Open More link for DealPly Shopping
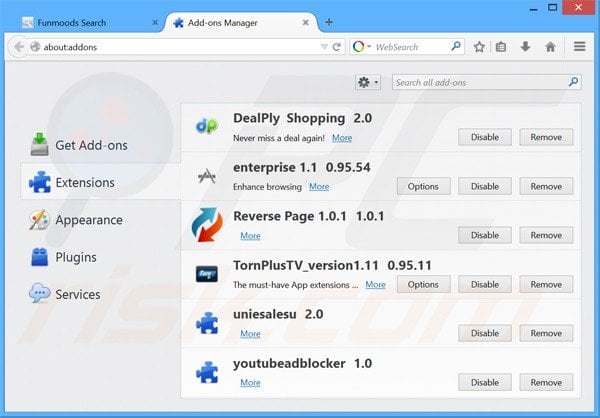This screenshot has height=418, width=600. [342, 138]
